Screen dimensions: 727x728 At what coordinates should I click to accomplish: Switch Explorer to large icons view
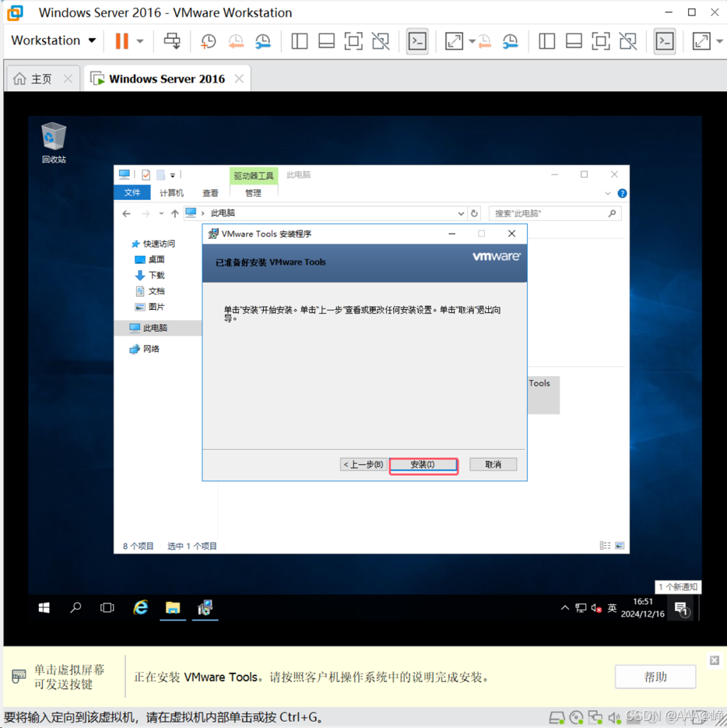tap(620, 546)
